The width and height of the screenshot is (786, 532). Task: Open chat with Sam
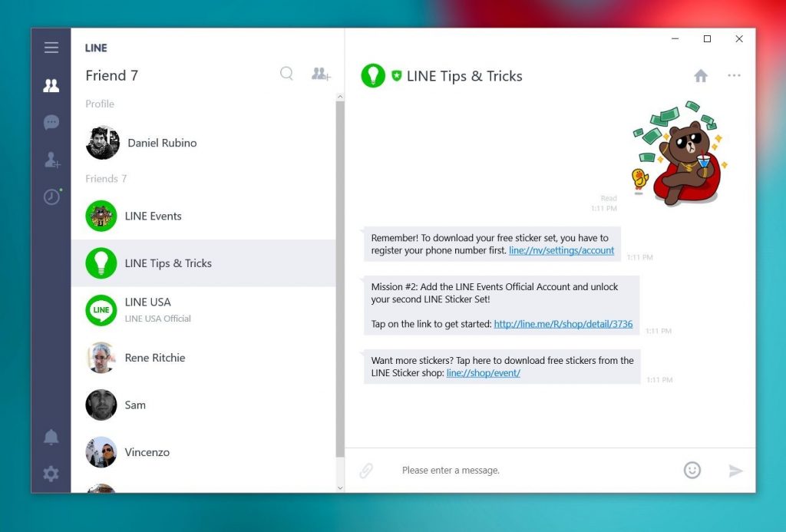(203, 405)
